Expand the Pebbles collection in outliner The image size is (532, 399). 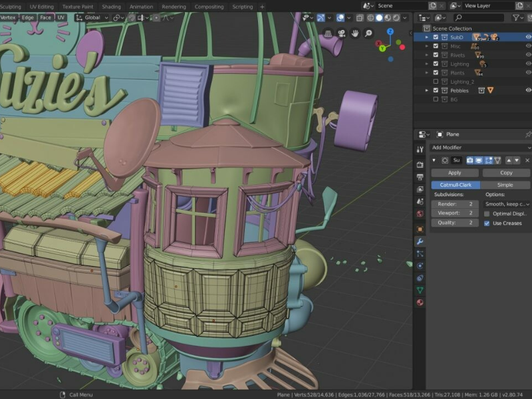click(427, 90)
